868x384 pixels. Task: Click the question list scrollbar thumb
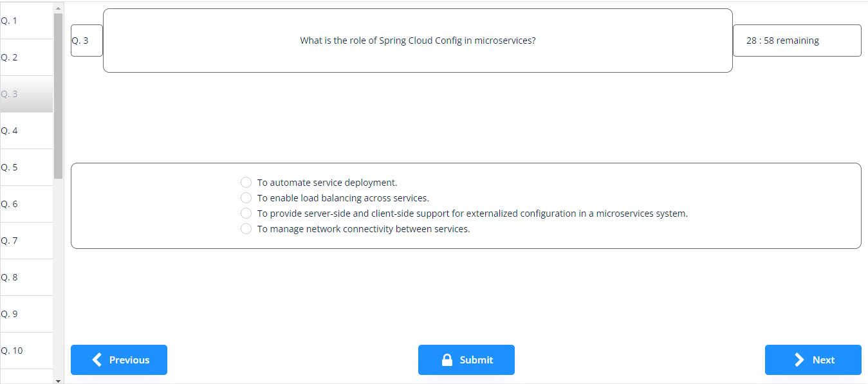pos(58,96)
